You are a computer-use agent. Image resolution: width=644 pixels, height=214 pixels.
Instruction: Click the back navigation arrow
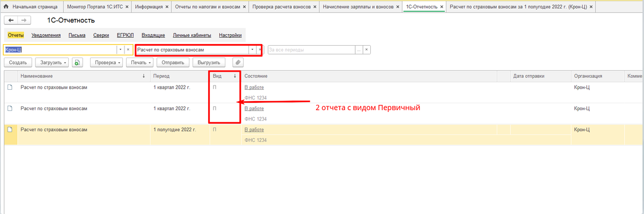pyautogui.click(x=11, y=20)
